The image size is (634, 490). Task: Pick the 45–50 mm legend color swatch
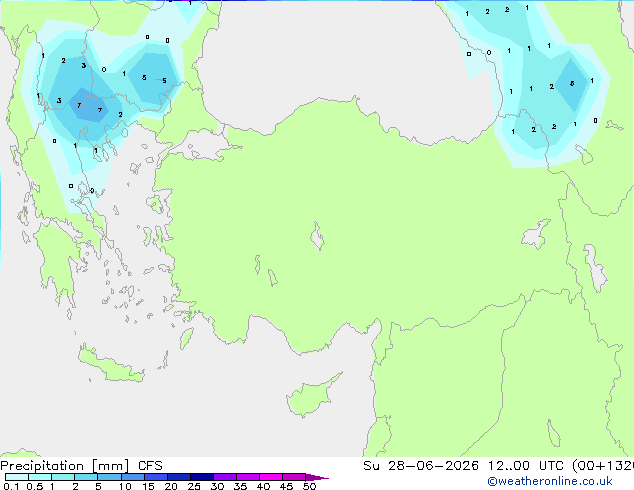294,477
